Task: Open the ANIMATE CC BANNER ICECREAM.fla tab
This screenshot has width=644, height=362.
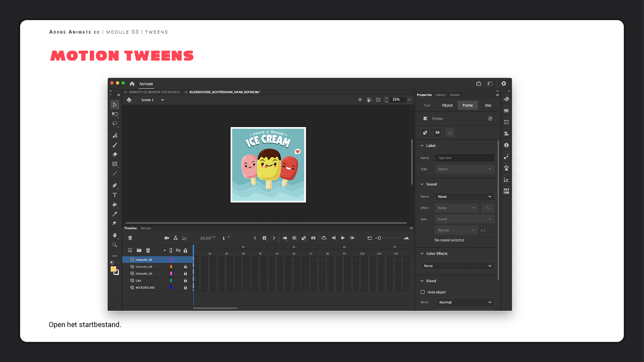Action: coord(154,92)
